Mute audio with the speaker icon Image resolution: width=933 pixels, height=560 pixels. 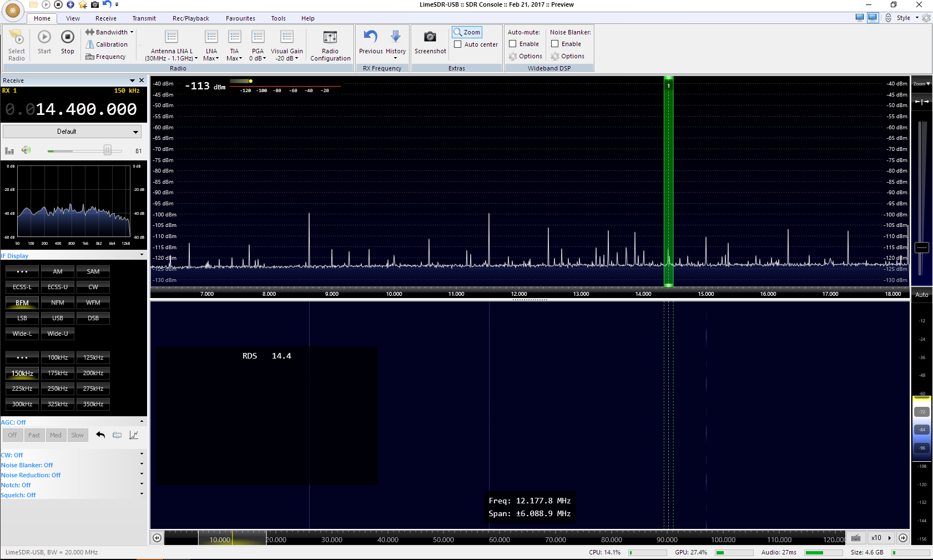(x=26, y=150)
